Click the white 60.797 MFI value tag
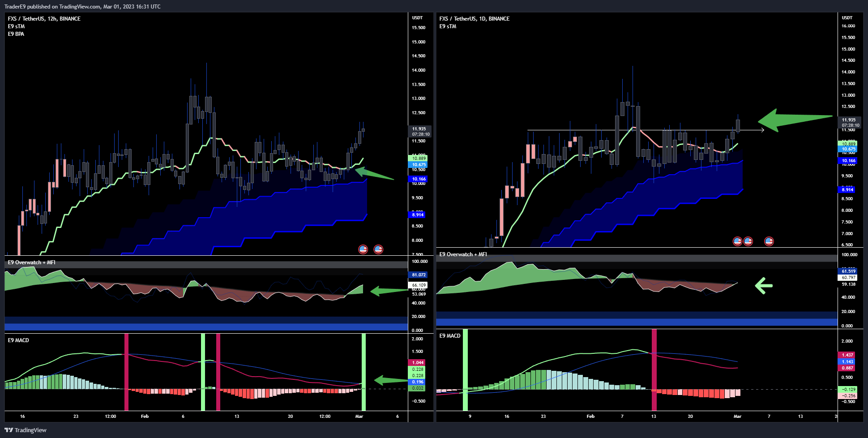The width and height of the screenshot is (868, 438). click(847, 277)
